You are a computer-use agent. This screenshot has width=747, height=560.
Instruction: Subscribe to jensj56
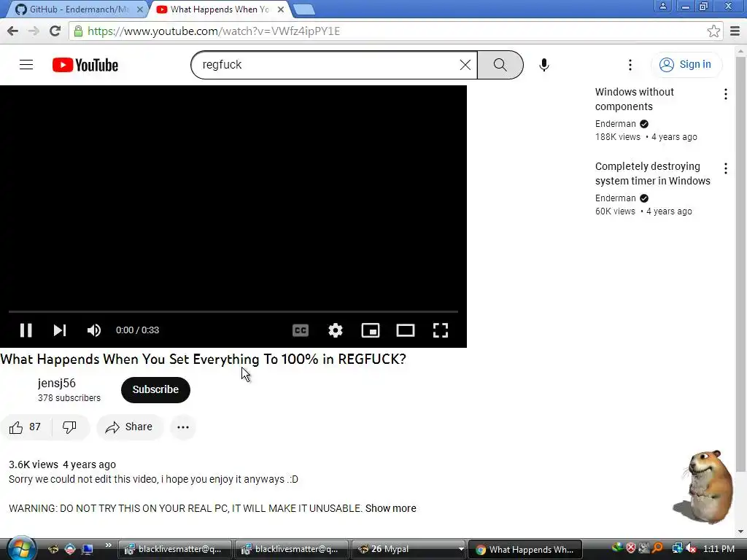(155, 389)
